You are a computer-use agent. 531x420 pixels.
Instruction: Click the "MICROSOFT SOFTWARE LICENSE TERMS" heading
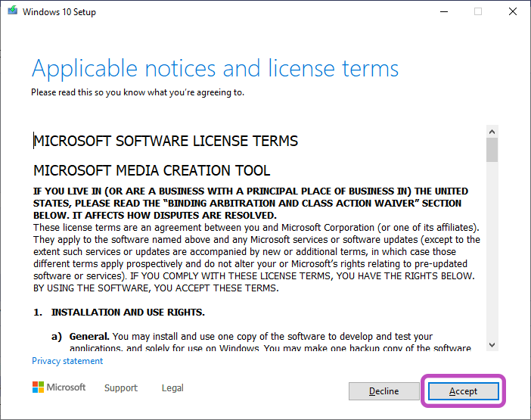pos(166,141)
